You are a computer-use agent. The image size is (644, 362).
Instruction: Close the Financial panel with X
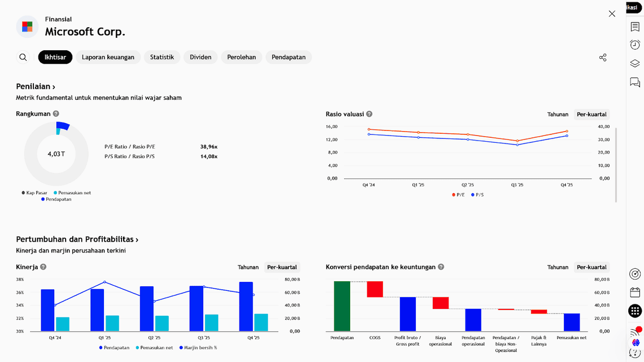pyautogui.click(x=612, y=14)
